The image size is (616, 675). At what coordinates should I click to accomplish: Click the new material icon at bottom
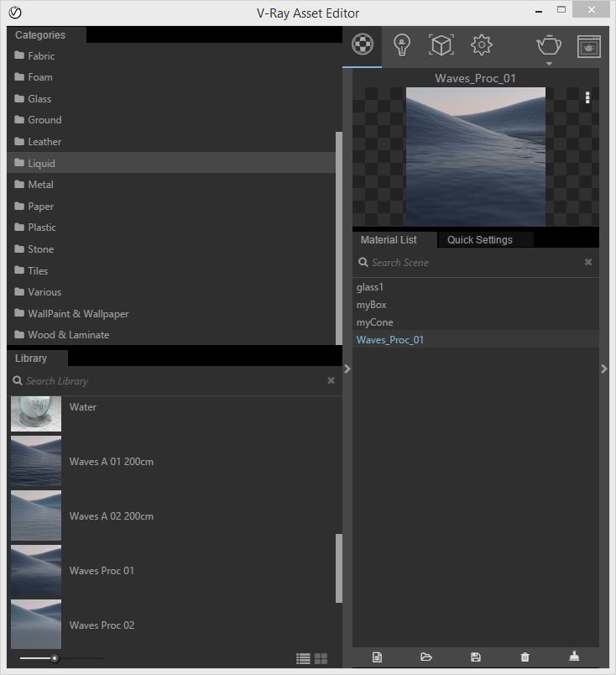coord(377,657)
